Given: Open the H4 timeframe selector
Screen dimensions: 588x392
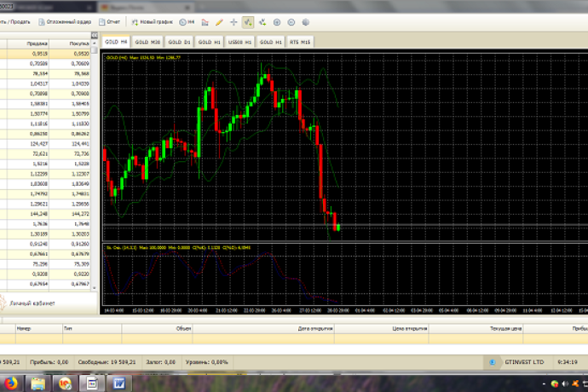Looking at the screenshot, I should [187, 22].
